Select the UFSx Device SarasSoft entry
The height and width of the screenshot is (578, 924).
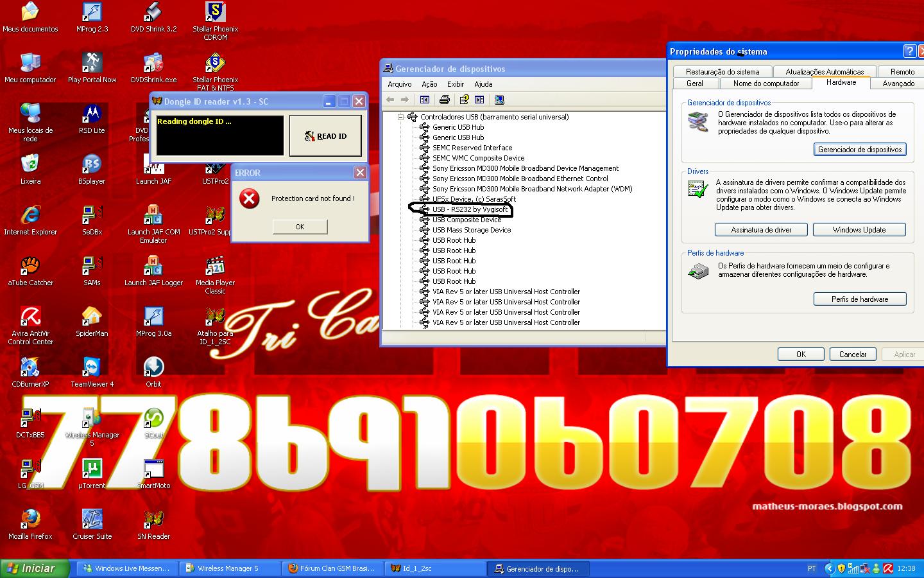(x=474, y=199)
